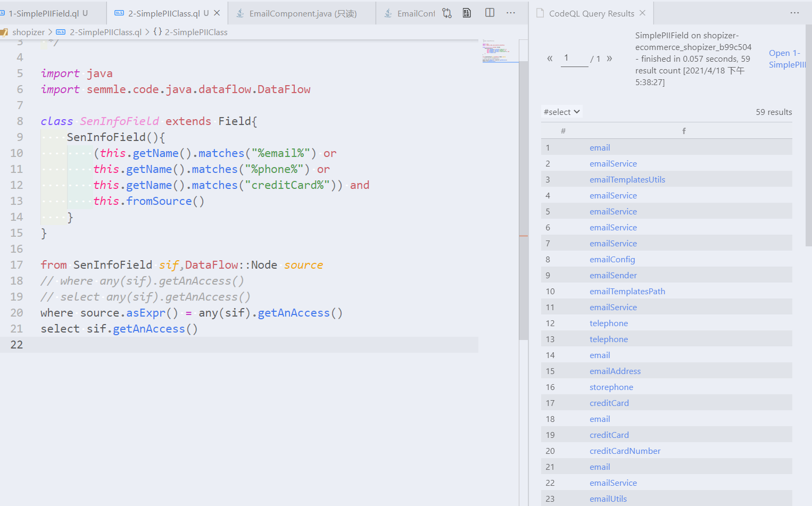The height and width of the screenshot is (506, 812).
Task: Open EmailComponent.java read-only tab
Action: (x=302, y=13)
